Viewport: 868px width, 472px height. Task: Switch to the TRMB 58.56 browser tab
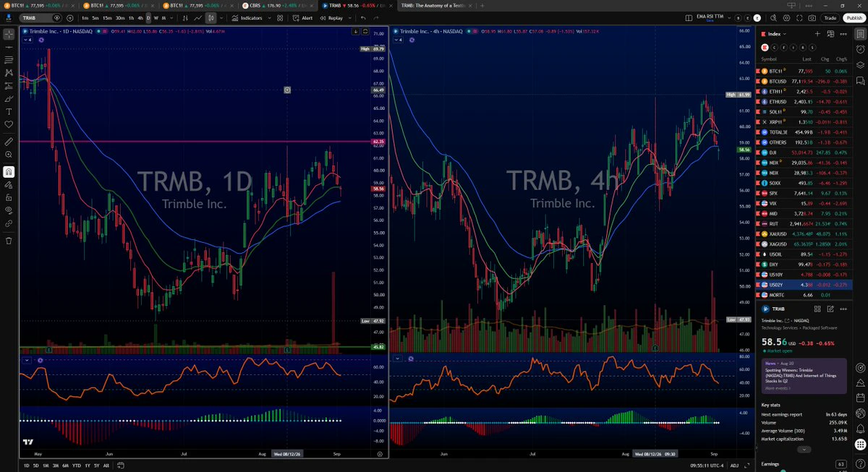[357, 4]
